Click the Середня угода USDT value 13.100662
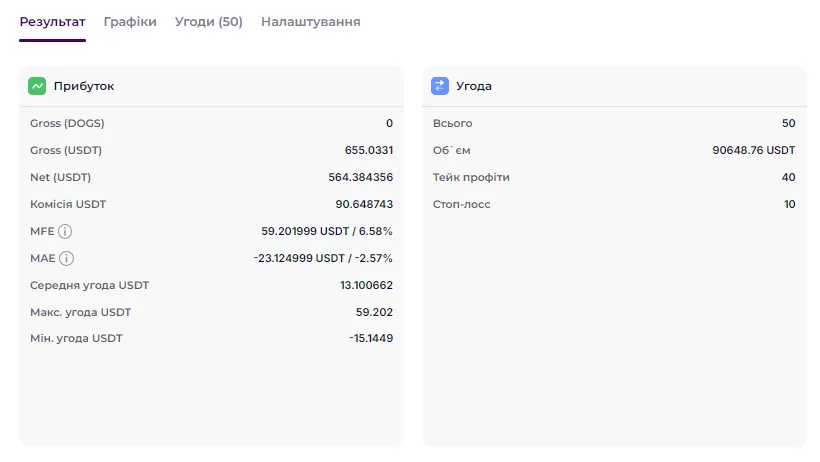Viewport: 820px width, 462px height. (x=366, y=285)
